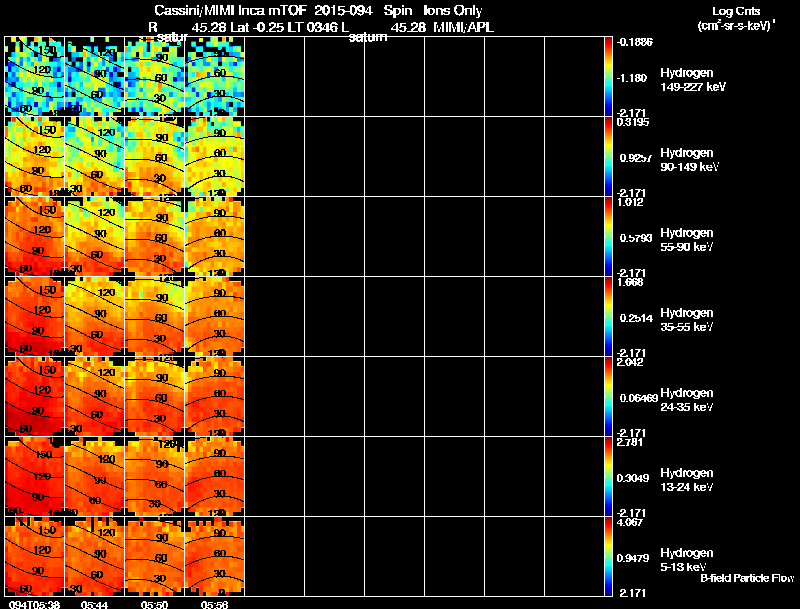Select the "05:44" time label
800x609 pixels.
(94, 604)
